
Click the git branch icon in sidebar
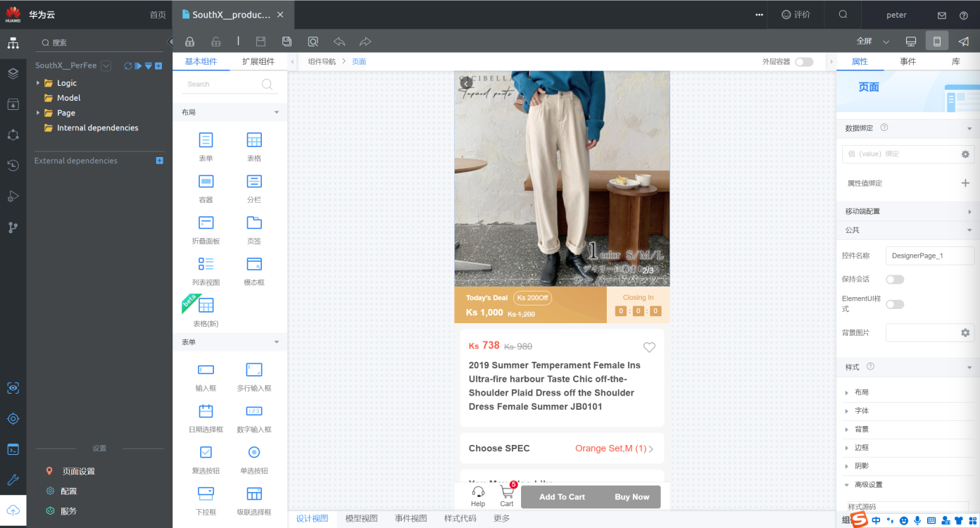pyautogui.click(x=13, y=227)
